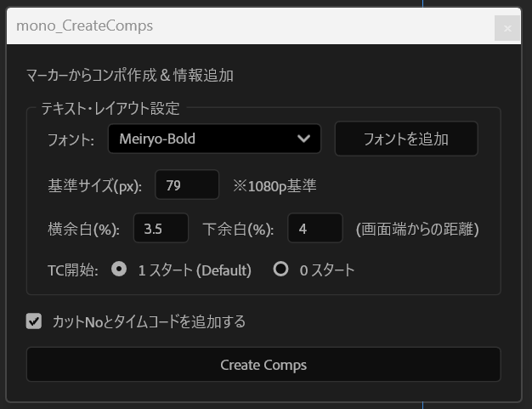Select the 0 スタート radio button
The image size is (532, 409).
coord(281,270)
